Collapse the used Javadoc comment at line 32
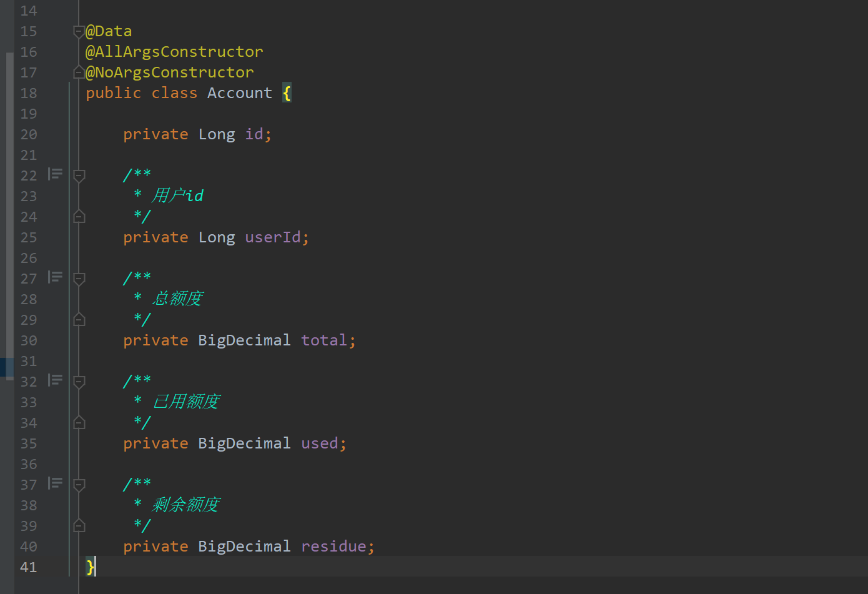 click(x=79, y=382)
